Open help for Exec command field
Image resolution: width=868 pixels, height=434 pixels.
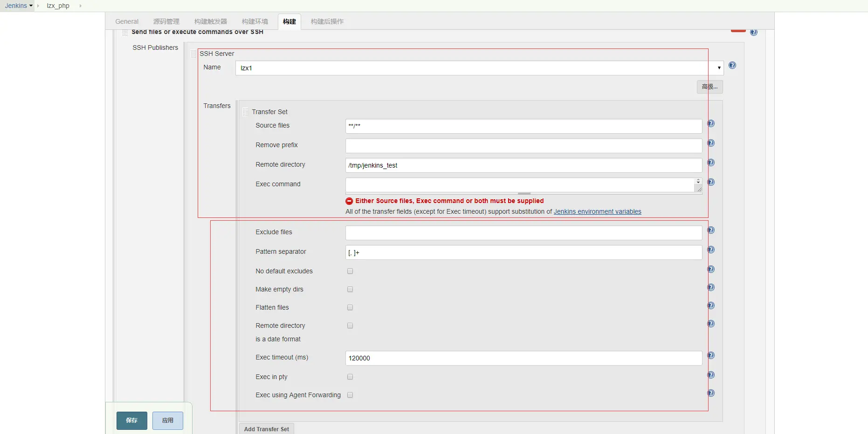click(711, 182)
